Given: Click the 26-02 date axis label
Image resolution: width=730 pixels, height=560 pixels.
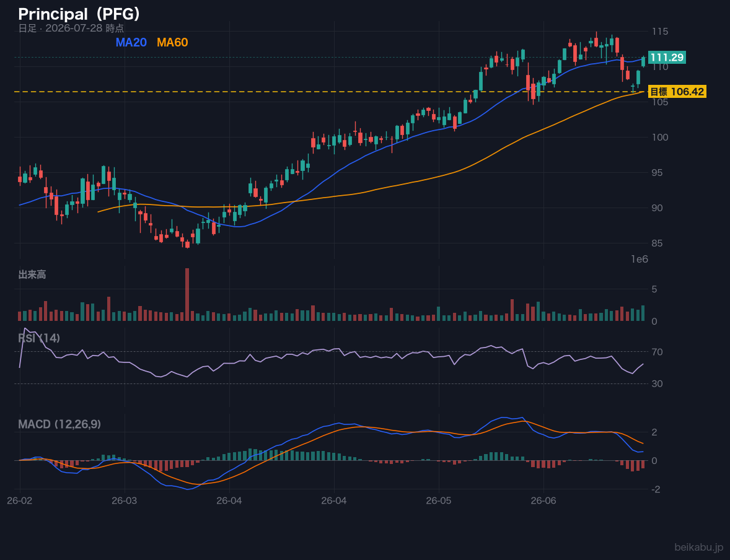Looking at the screenshot, I should (x=20, y=501).
